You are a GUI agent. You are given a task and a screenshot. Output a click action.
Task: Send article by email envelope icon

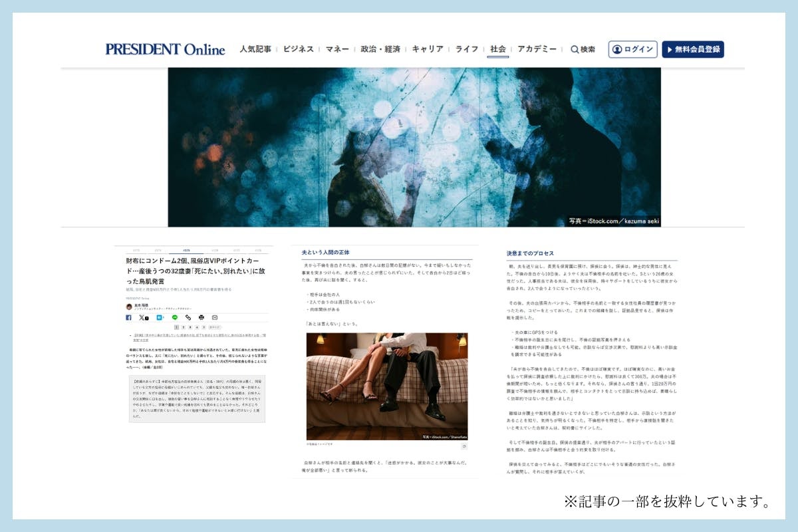click(215, 318)
